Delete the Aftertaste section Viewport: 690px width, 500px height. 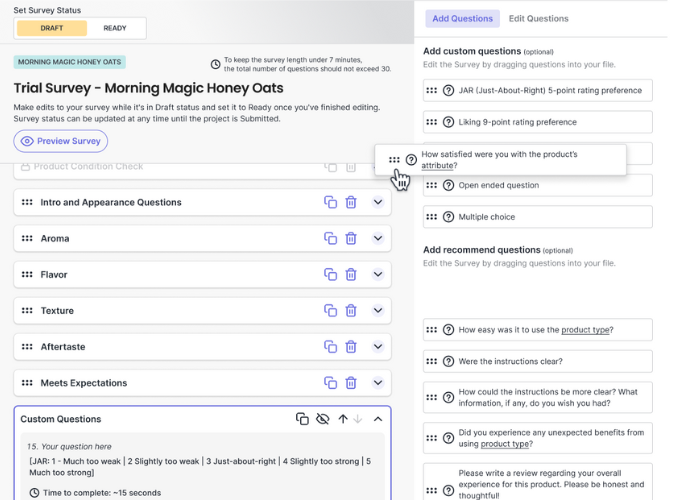pyautogui.click(x=351, y=347)
